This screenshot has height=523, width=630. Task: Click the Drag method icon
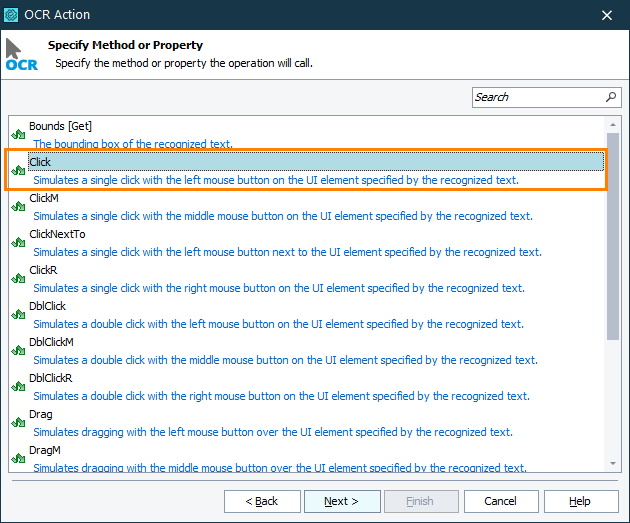(18, 422)
